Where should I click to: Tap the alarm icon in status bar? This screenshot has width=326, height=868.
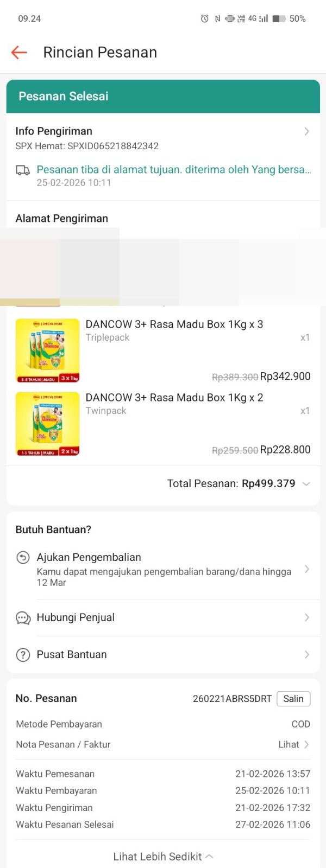point(205,18)
